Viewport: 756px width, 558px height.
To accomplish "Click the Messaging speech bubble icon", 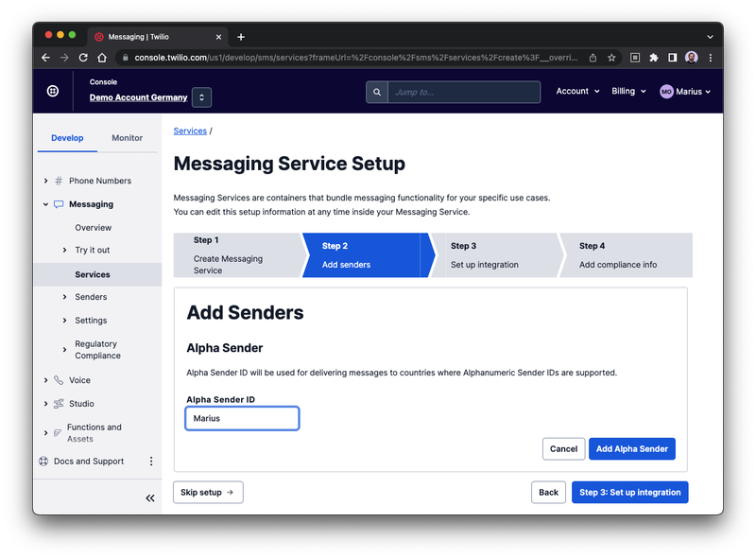I will click(59, 203).
